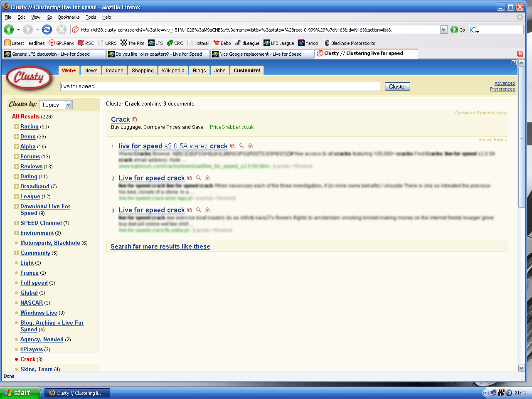532x399 pixels.
Task: Click preview magnifier for warez crack result
Action: (x=241, y=146)
